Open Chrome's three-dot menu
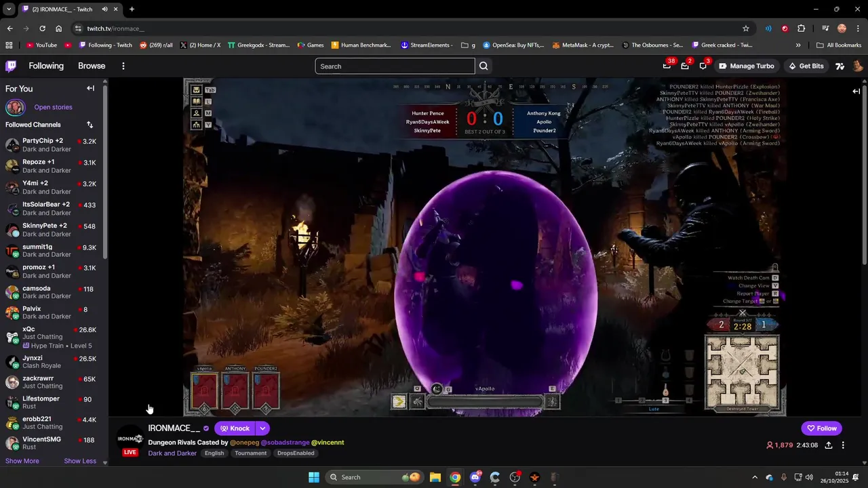The height and width of the screenshot is (488, 868). click(857, 28)
